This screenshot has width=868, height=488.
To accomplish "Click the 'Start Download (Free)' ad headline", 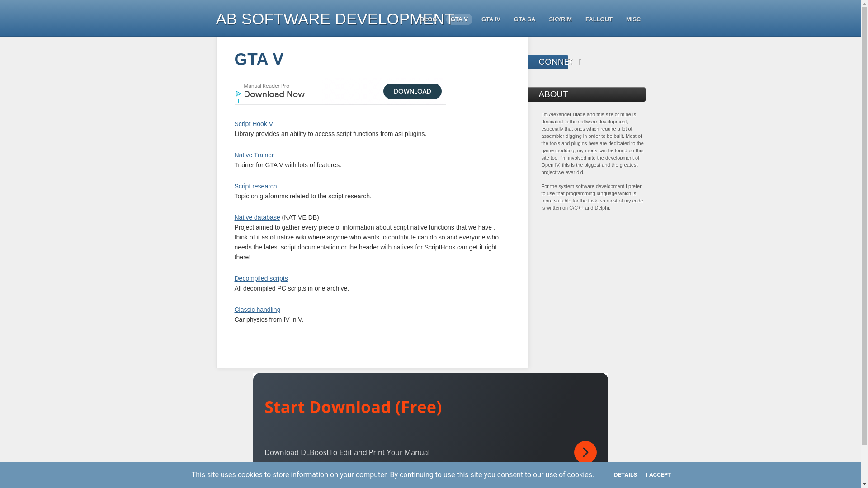I will 353,407.
